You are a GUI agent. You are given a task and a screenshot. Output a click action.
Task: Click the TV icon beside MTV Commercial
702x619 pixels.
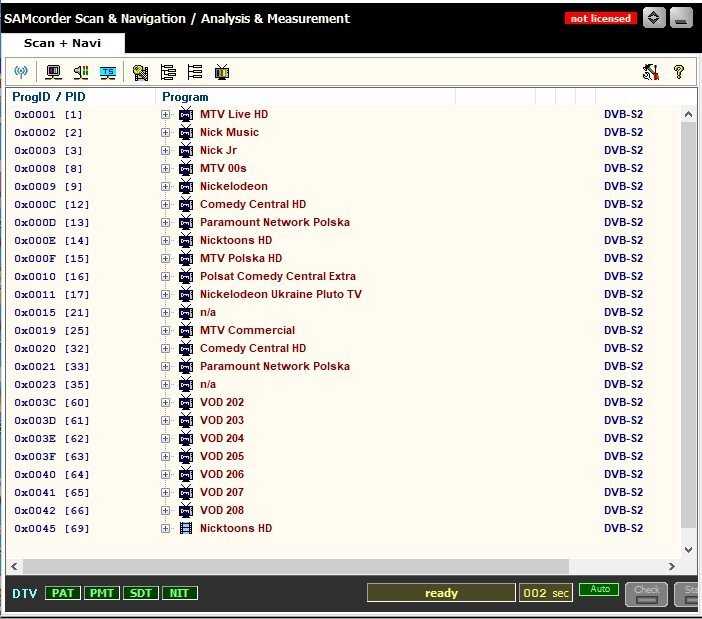(186, 330)
